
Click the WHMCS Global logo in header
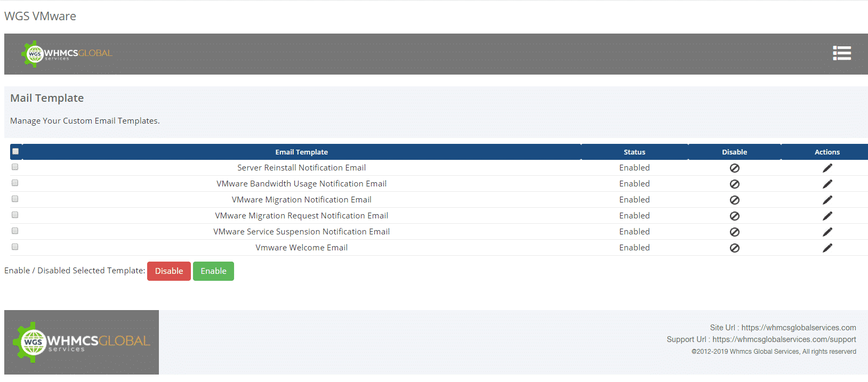(x=67, y=54)
